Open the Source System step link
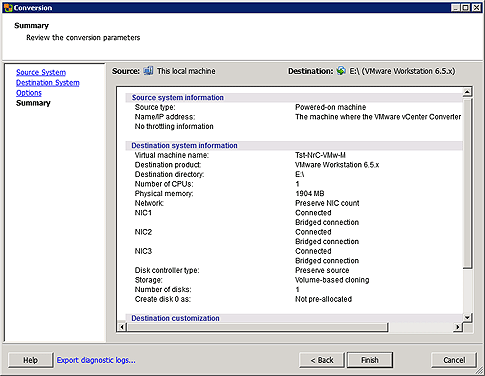Screen dimensions: 485x376 41,72
